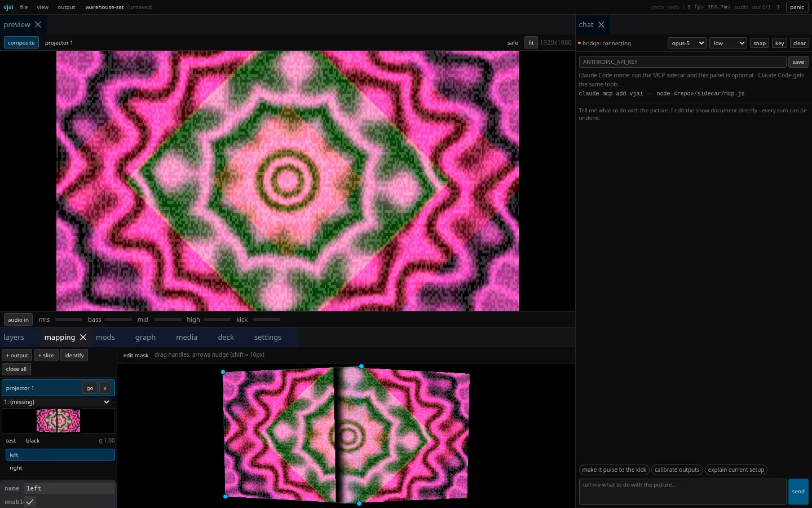Image resolution: width=812 pixels, height=508 pixels.
Task: Select the bottom-right blue mask handle
Action: 359,503
